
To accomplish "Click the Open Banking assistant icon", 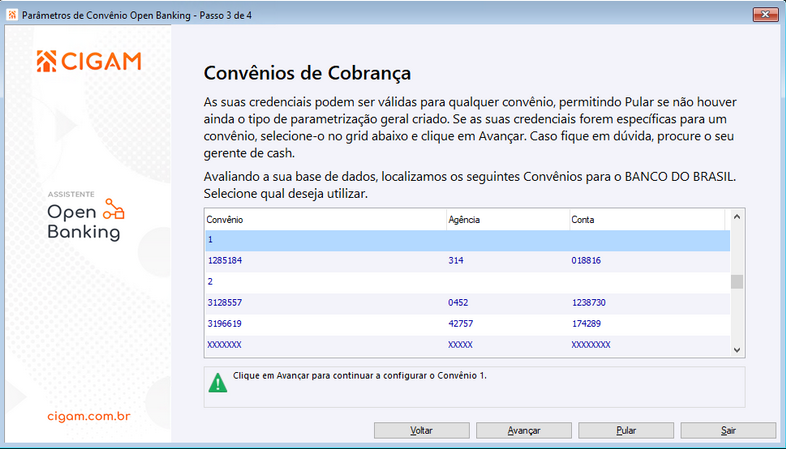I will (114, 209).
